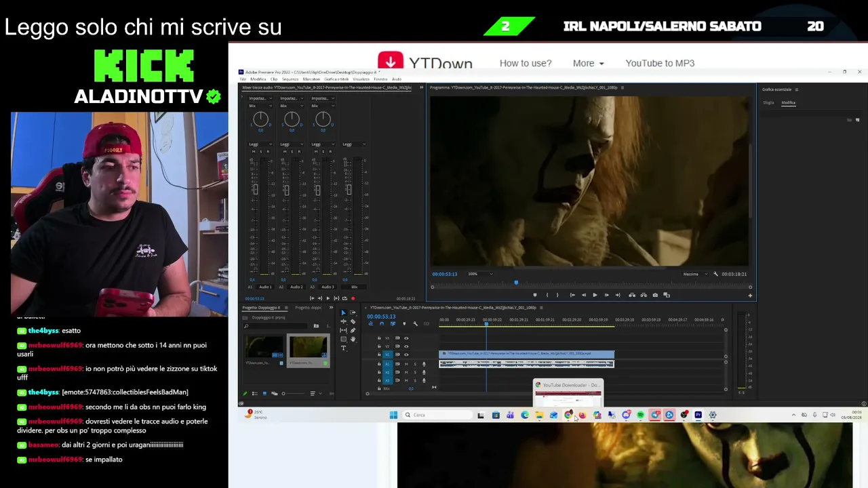Toggle loop in the audio mixer transport

(x=344, y=298)
